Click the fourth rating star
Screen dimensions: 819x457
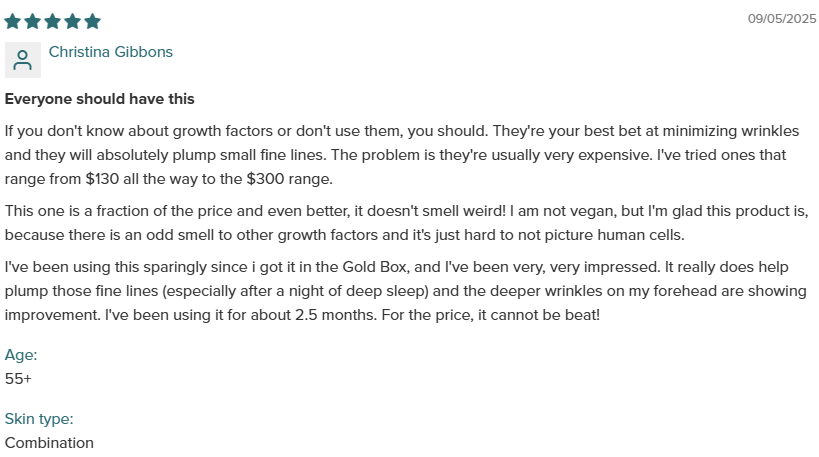coord(73,21)
